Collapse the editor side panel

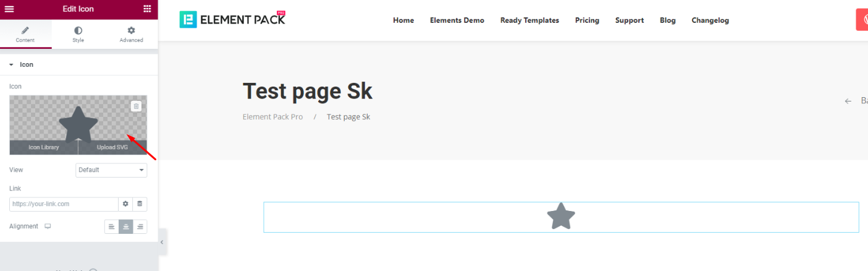click(162, 242)
